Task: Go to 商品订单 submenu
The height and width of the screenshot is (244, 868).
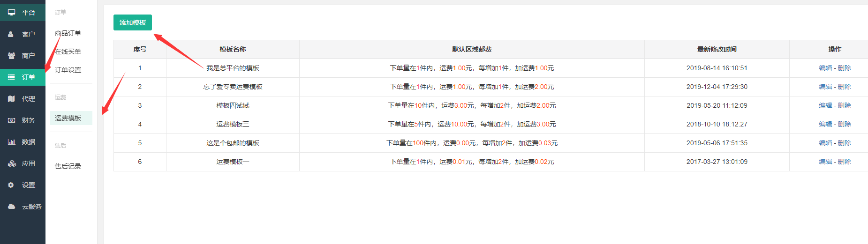Action: tap(68, 33)
